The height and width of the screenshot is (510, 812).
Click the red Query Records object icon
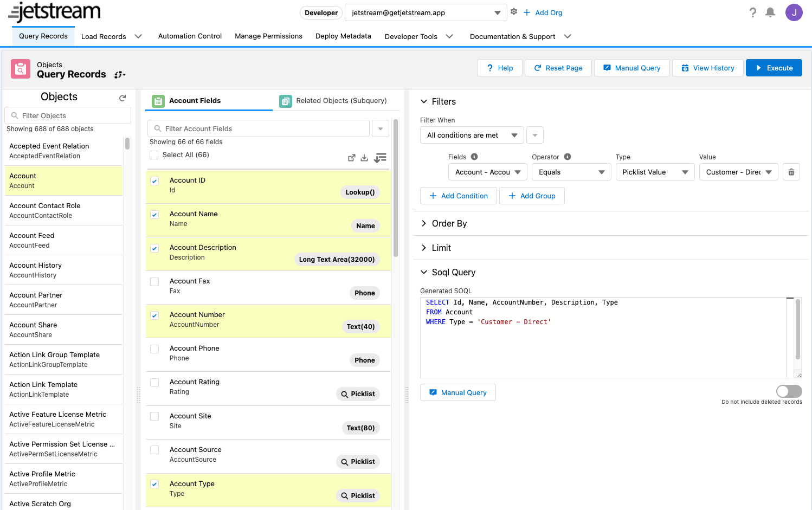point(21,69)
